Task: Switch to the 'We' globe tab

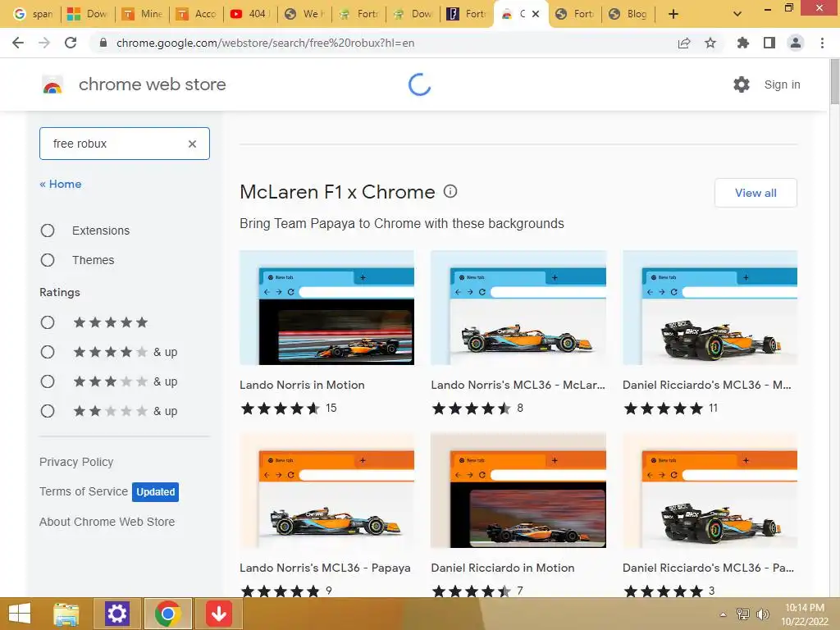Action: [305, 14]
